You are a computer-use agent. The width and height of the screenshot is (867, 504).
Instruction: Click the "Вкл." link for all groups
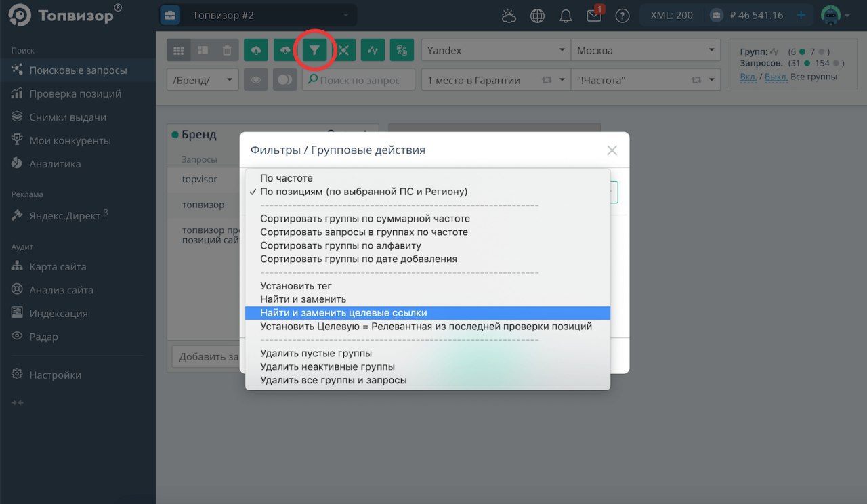click(x=748, y=77)
